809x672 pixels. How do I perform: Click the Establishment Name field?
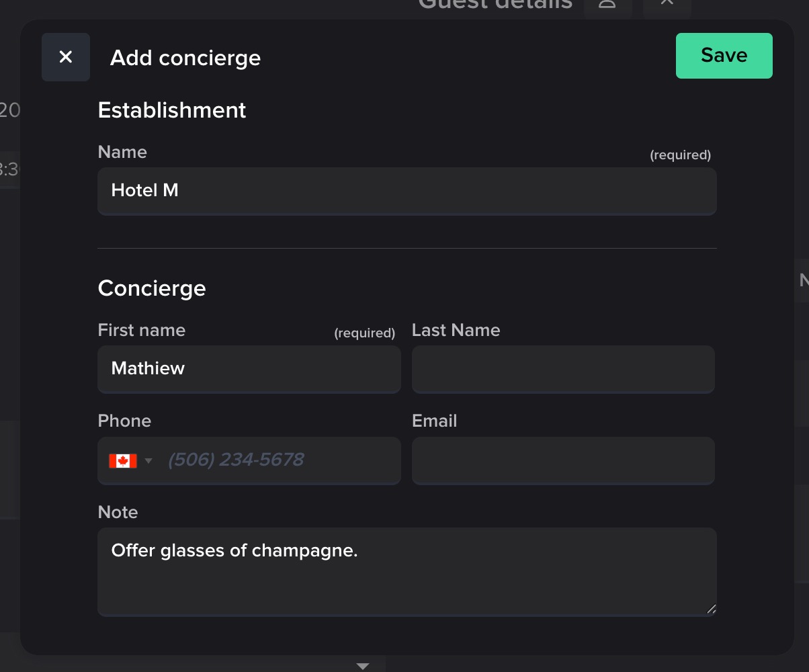pos(407,191)
